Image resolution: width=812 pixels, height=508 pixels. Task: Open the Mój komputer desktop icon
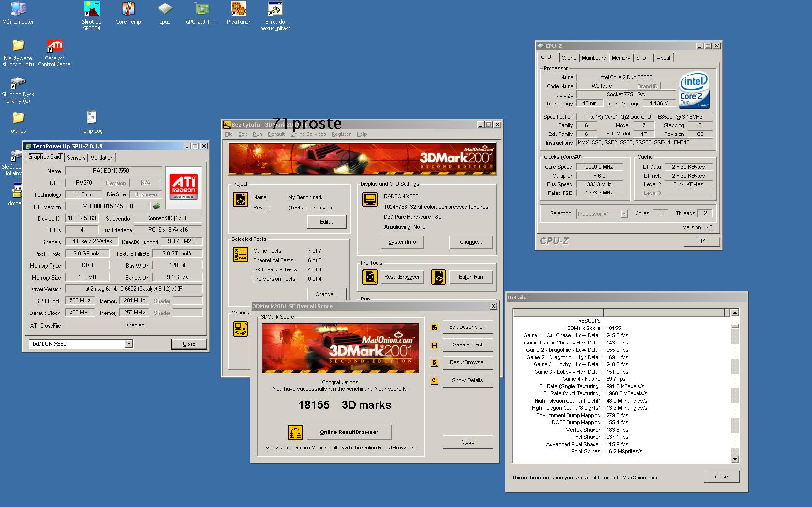click(x=18, y=13)
